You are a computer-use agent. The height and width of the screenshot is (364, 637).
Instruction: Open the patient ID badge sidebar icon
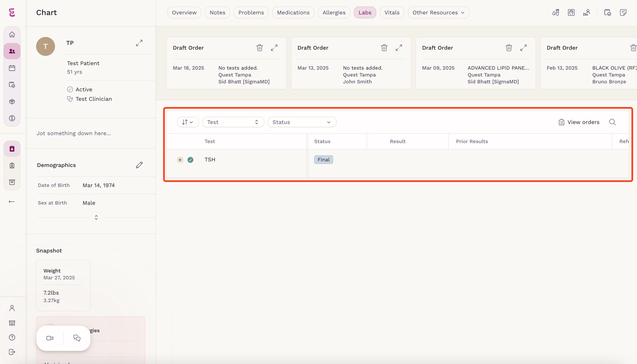12,165
